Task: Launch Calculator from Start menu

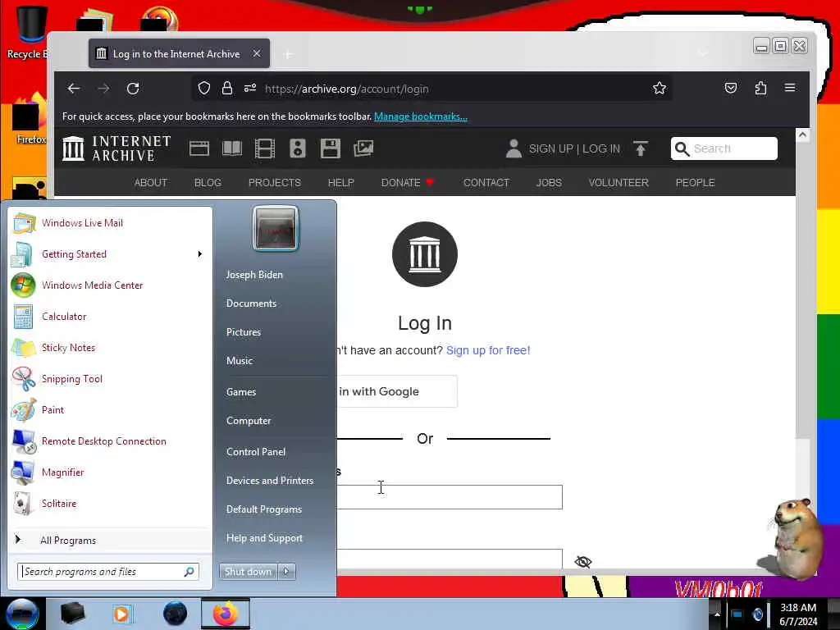Action: pyautogui.click(x=110, y=317)
